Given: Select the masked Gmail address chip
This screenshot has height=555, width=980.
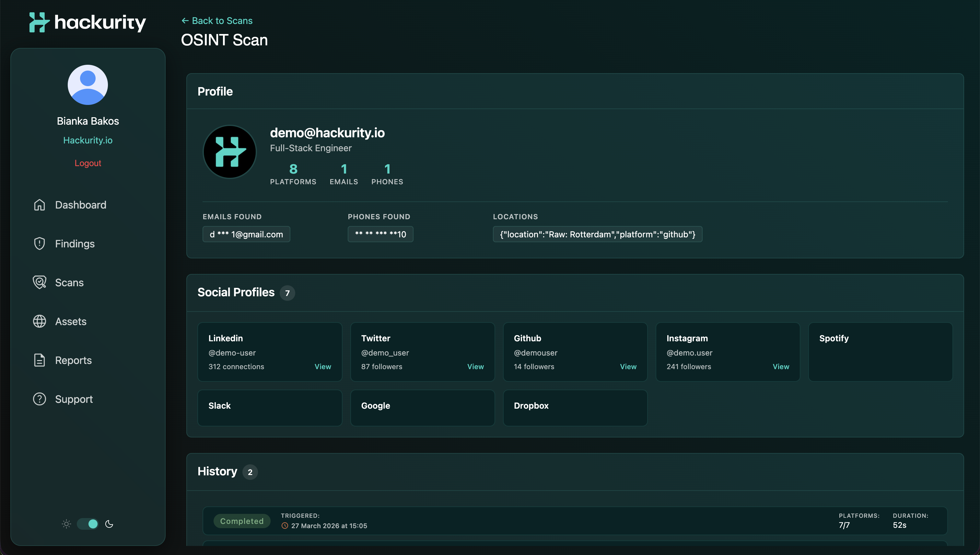Looking at the screenshot, I should [246, 234].
